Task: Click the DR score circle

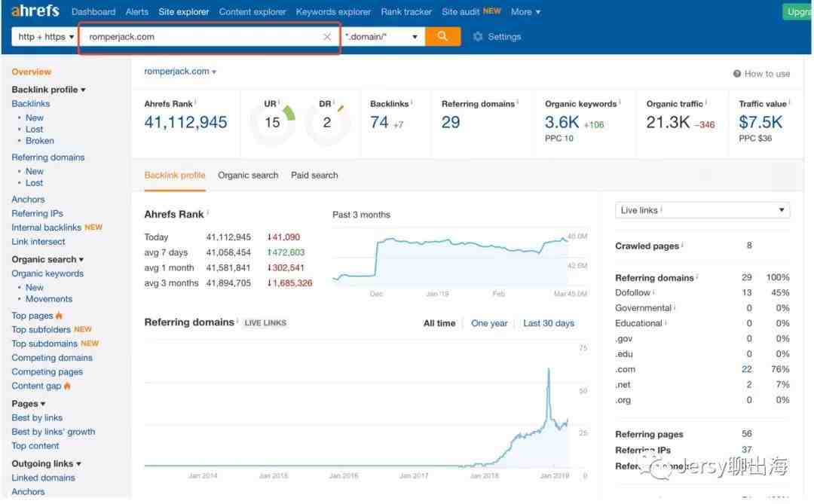Action: pos(326,123)
